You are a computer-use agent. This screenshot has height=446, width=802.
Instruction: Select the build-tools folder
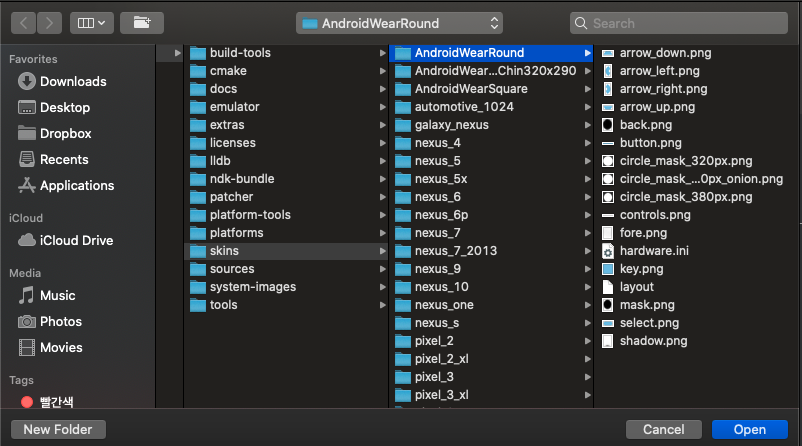click(x=286, y=53)
